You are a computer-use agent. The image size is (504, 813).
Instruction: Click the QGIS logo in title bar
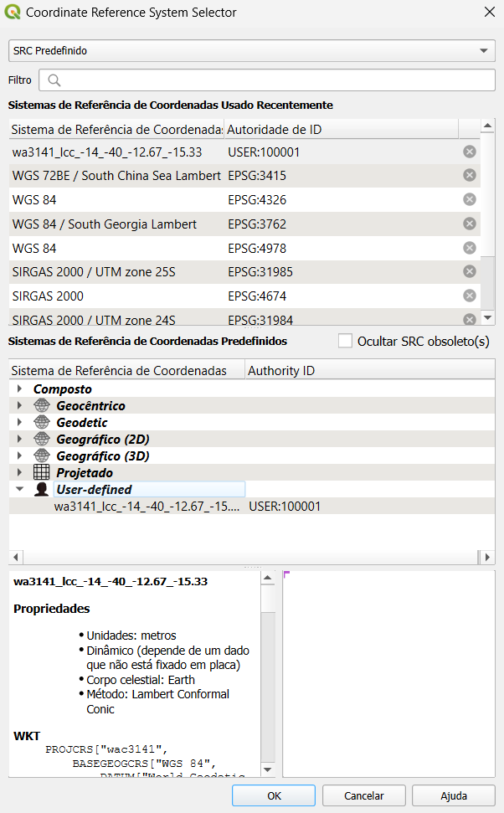12,12
